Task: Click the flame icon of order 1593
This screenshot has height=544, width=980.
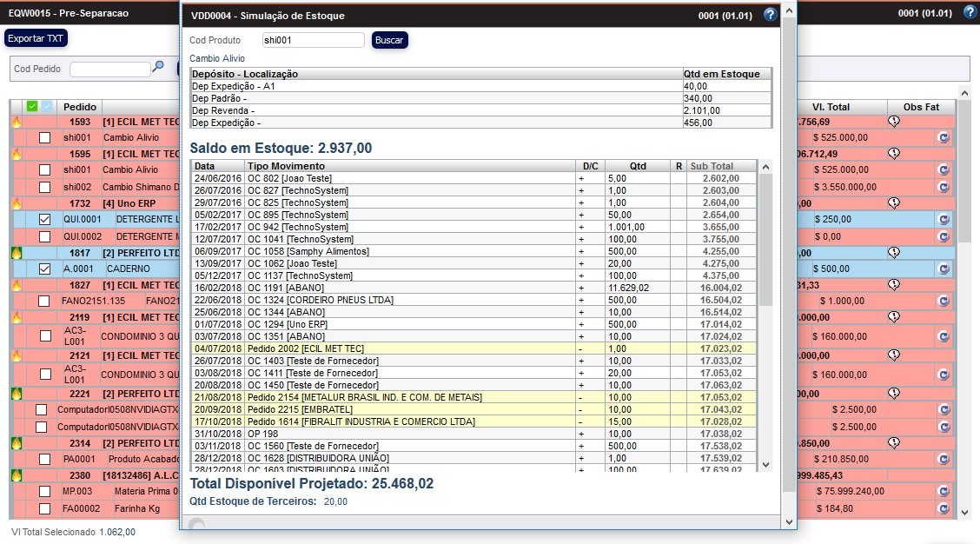Action: pos(16,123)
